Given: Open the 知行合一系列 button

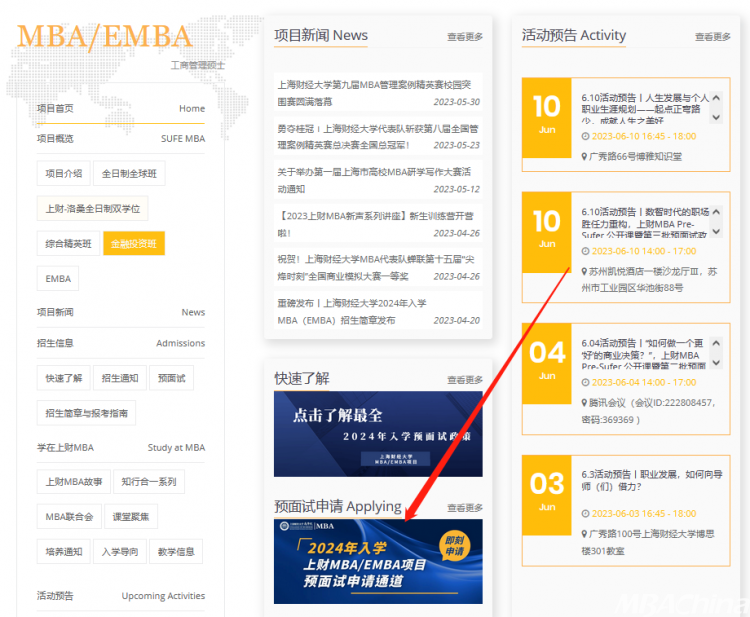Looking at the screenshot, I should (x=149, y=482).
